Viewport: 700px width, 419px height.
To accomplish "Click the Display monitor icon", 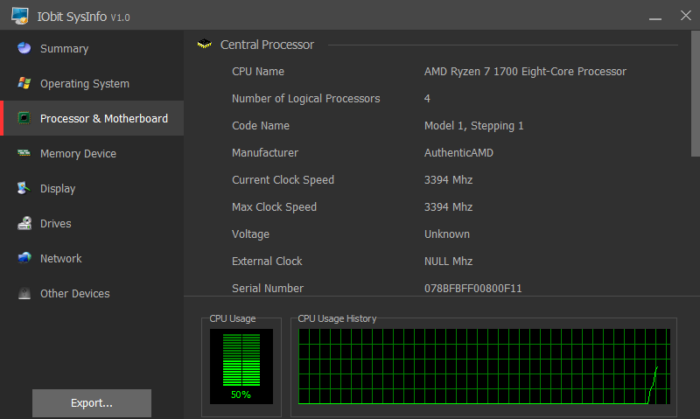I will pyautogui.click(x=24, y=188).
